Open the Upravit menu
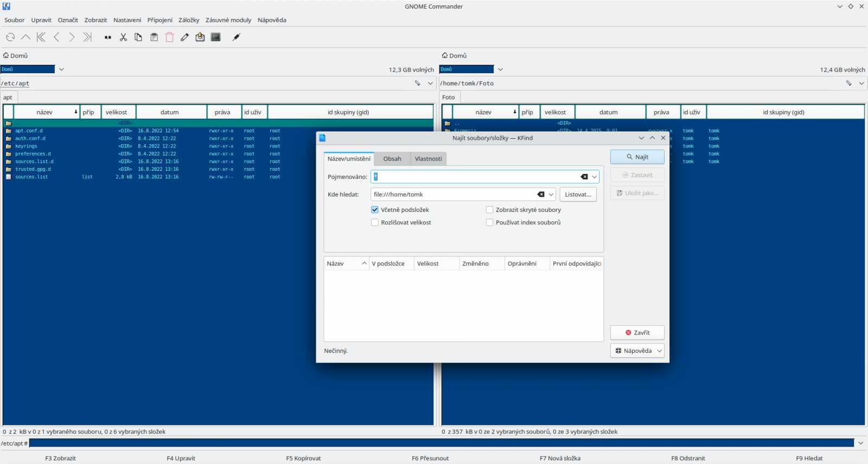 point(41,20)
